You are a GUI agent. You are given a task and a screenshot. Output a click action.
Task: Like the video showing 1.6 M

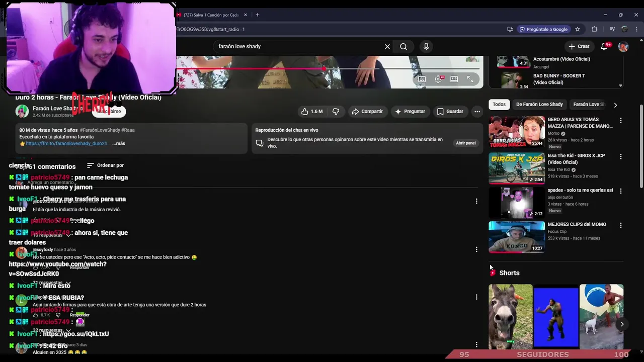click(312, 111)
